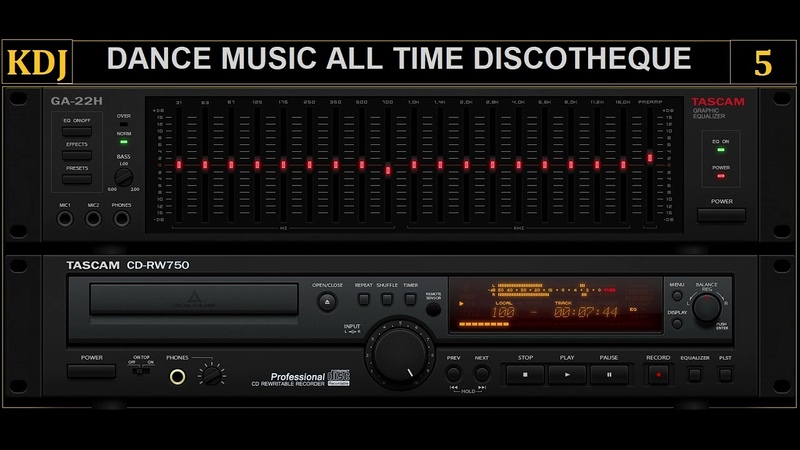This screenshot has height=450, width=800.
Task: Click the large INPUT volume knob
Action: (x=400, y=354)
